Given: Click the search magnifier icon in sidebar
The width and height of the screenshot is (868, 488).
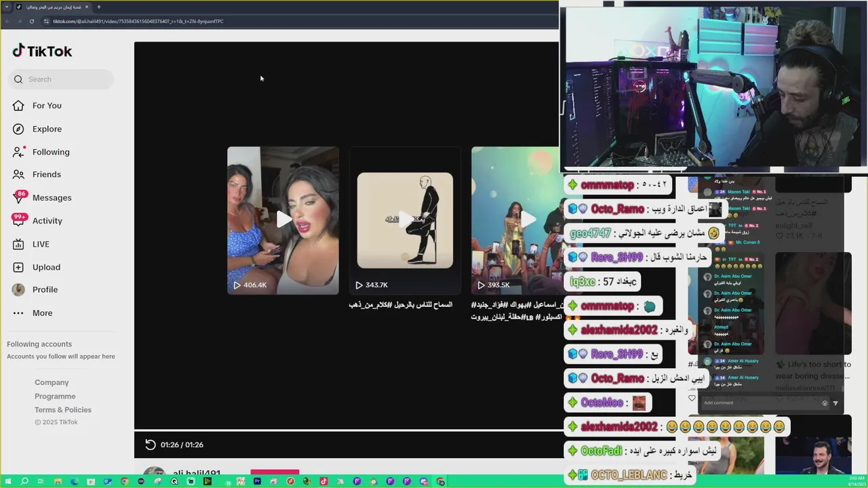Looking at the screenshot, I should [18, 79].
